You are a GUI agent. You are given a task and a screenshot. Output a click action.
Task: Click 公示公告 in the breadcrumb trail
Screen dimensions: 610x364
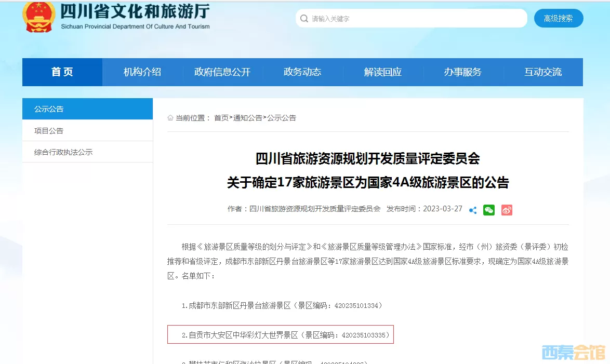point(281,118)
